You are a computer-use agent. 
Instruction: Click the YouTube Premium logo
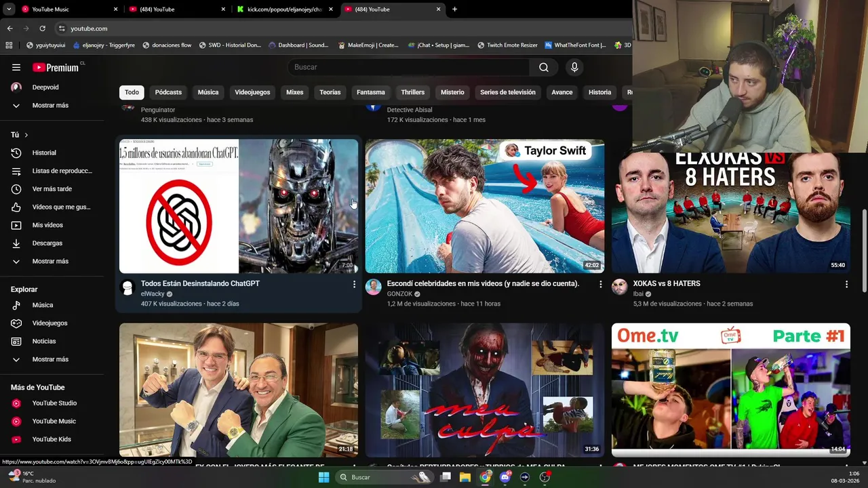point(56,67)
